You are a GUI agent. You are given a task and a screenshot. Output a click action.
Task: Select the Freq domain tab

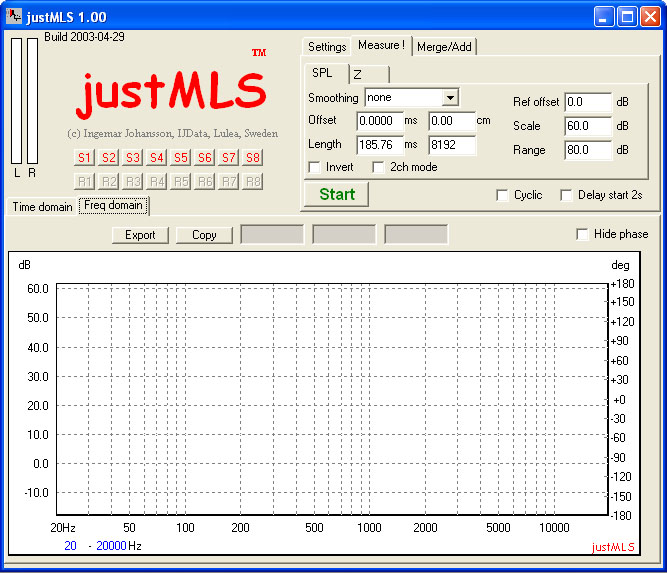pyautogui.click(x=113, y=205)
